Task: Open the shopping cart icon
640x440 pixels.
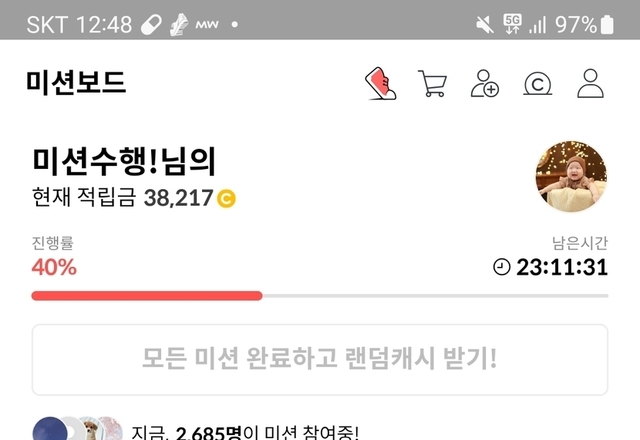Action: point(432,83)
